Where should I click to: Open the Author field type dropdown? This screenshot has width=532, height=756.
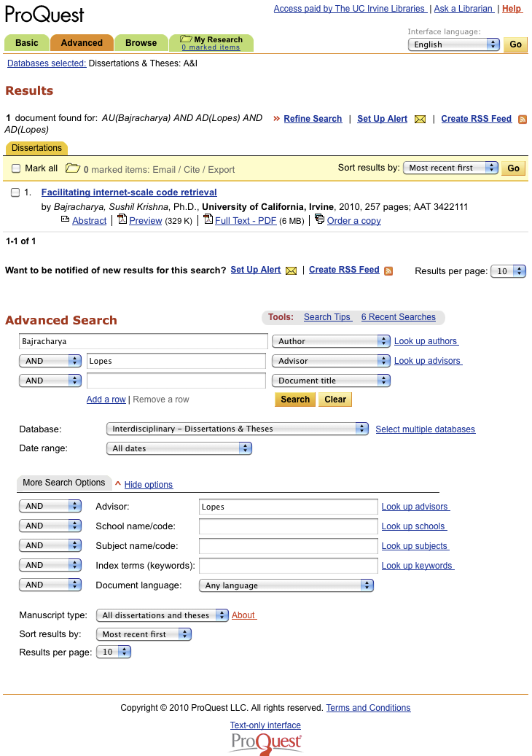coord(331,341)
